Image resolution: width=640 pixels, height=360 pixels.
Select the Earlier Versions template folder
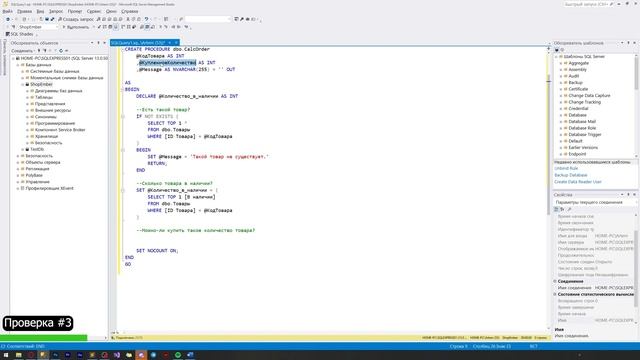[x=583, y=147]
